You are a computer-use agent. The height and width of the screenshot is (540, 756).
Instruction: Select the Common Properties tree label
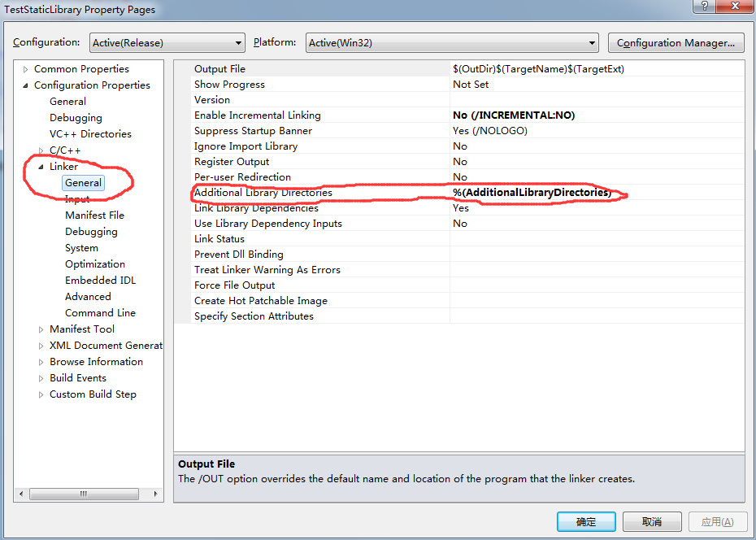pos(81,69)
